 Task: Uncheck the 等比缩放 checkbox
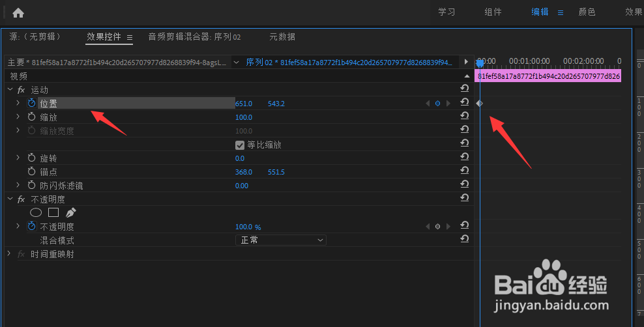pos(240,145)
